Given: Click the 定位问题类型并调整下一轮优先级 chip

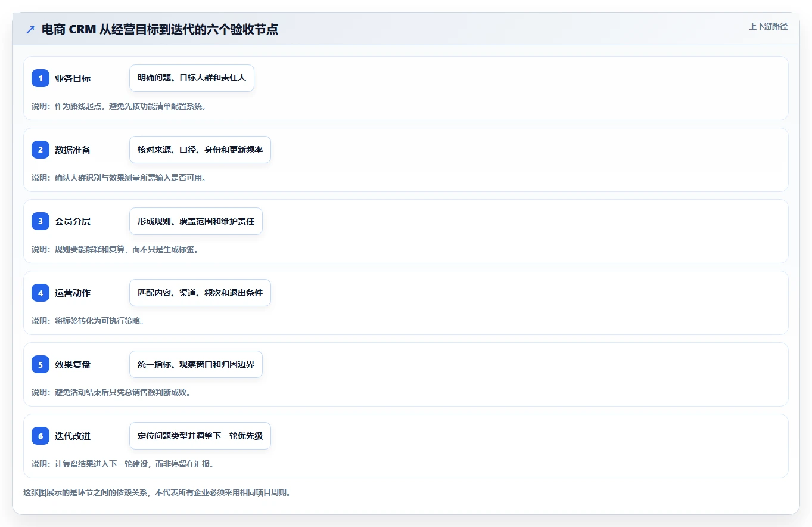Looking at the screenshot, I should point(200,436).
